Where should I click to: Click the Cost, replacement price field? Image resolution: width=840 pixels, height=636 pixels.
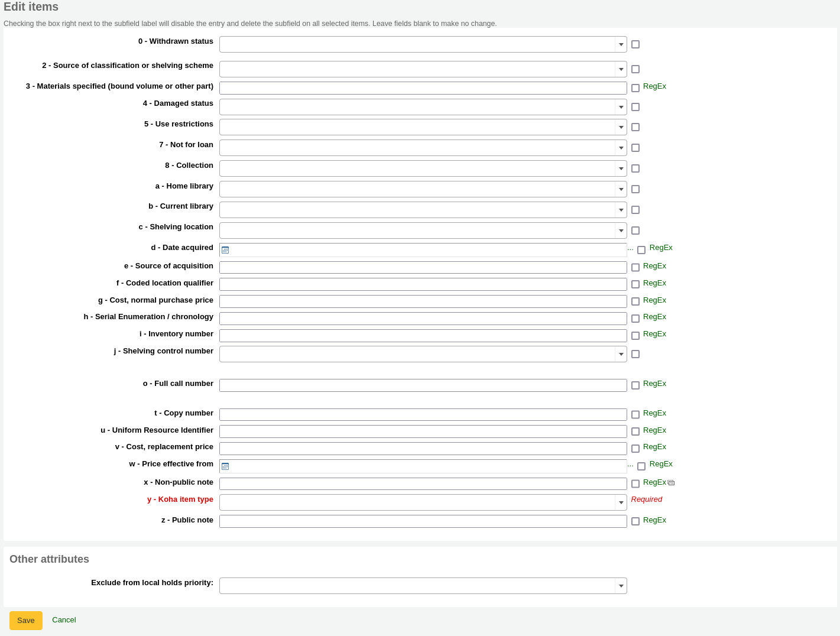[423, 448]
